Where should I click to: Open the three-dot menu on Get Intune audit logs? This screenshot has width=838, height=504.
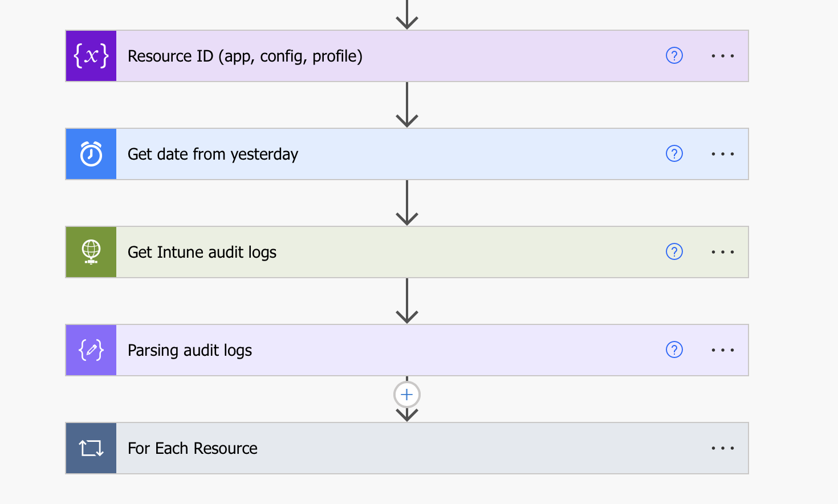722,252
